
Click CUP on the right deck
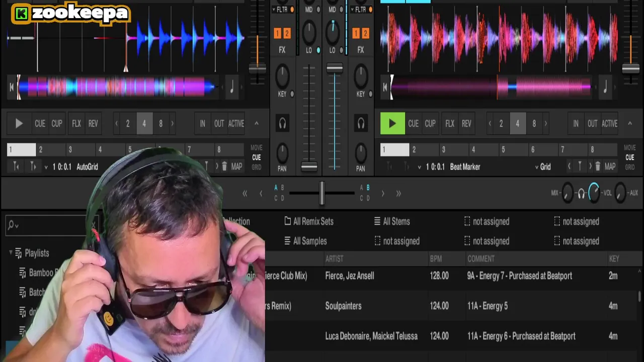pyautogui.click(x=430, y=124)
